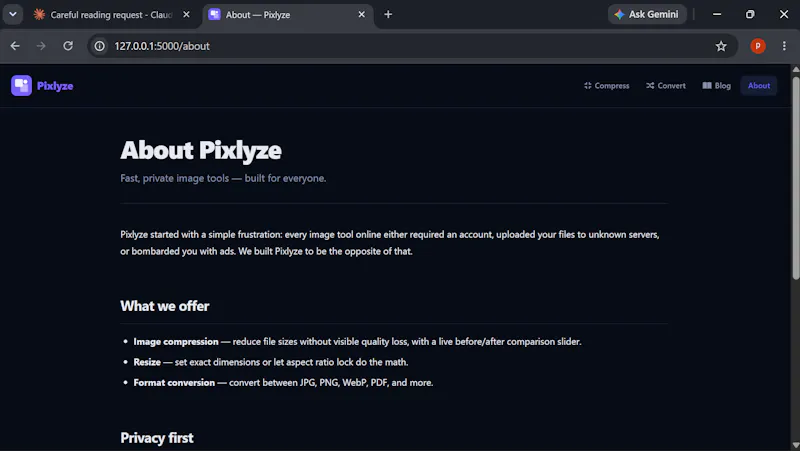Image resolution: width=800 pixels, height=451 pixels.
Task: Open Chrome's three-dot menu
Action: 784,46
